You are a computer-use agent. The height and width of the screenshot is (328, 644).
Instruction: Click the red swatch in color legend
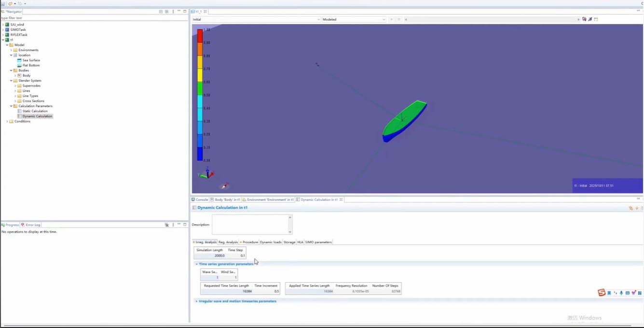coord(200,36)
